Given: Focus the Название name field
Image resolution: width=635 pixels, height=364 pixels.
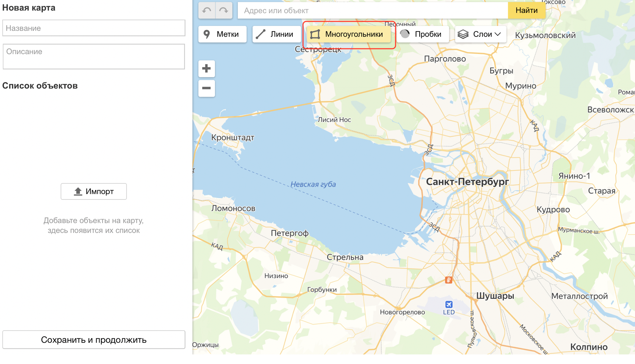Looking at the screenshot, I should click(x=94, y=28).
